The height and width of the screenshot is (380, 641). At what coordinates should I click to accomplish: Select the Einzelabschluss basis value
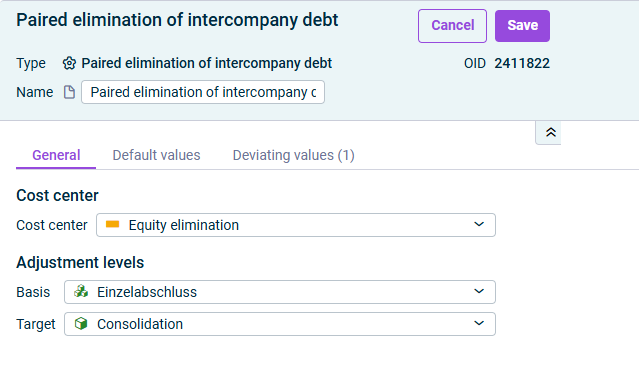[x=147, y=292]
